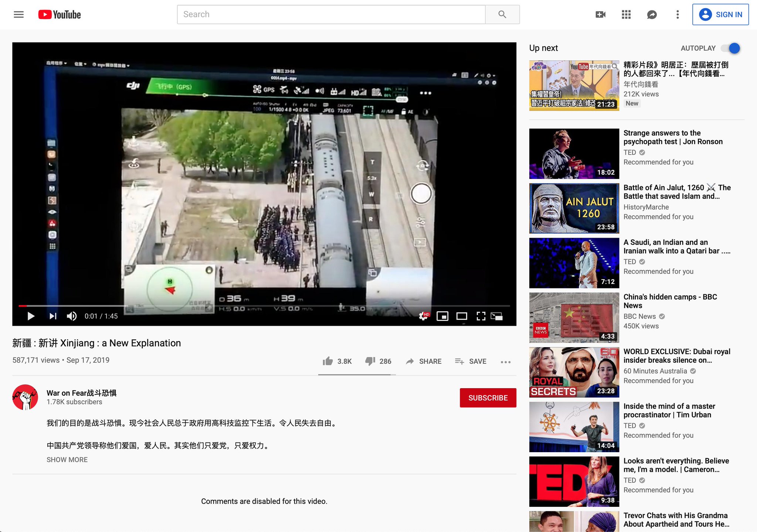
Task: Open more actions under video
Action: click(505, 362)
